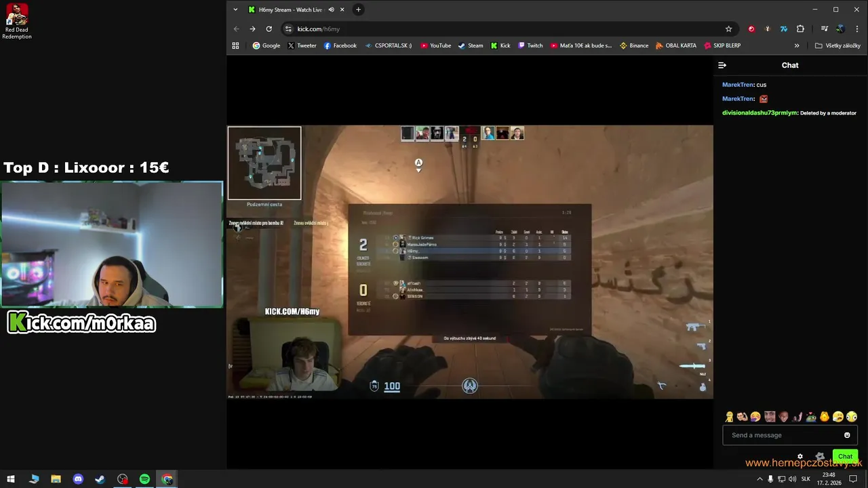Go forward with the browser forward arrow
This screenshot has height=488, width=868.
pyautogui.click(x=252, y=29)
